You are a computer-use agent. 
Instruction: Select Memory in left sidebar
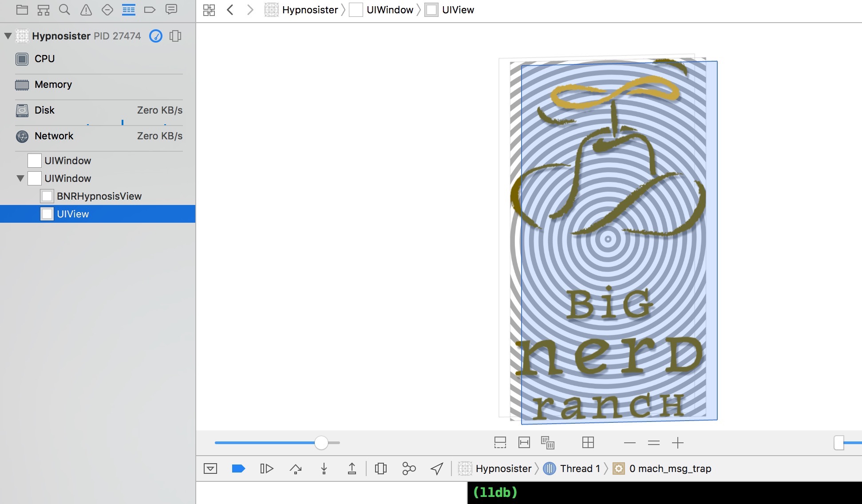53,84
